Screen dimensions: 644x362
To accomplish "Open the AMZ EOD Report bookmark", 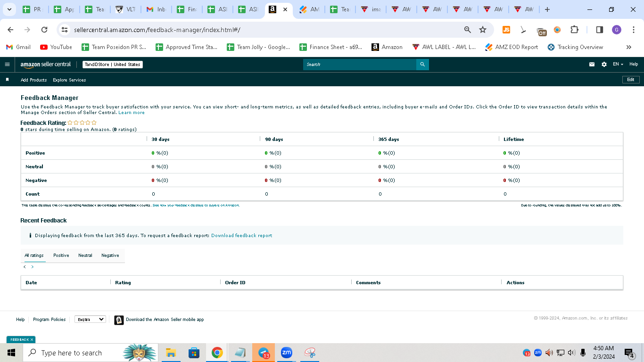I will (512, 47).
